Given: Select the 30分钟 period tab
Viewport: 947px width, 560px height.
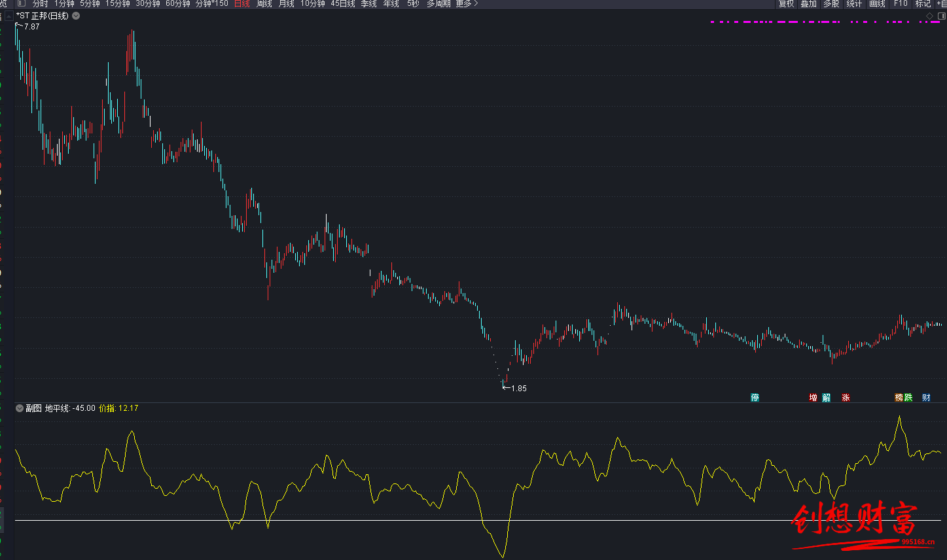Looking at the screenshot, I should (148, 4).
